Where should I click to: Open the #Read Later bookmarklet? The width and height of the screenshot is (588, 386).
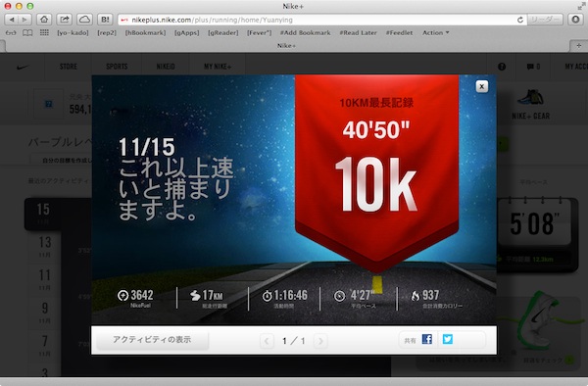tap(358, 33)
